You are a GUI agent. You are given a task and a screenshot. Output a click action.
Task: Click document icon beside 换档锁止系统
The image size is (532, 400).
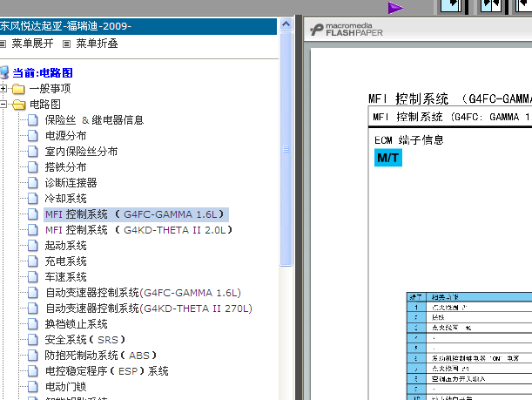click(x=33, y=324)
